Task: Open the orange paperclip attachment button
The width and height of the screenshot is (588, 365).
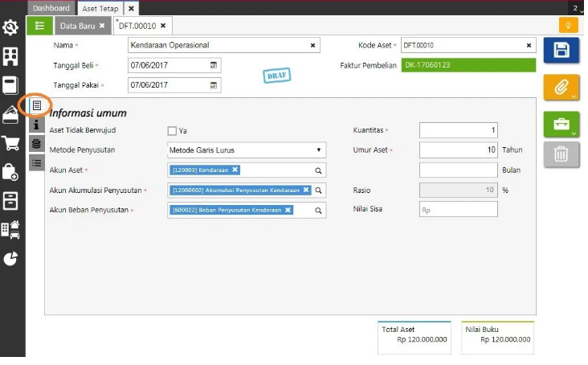Action: click(x=561, y=87)
